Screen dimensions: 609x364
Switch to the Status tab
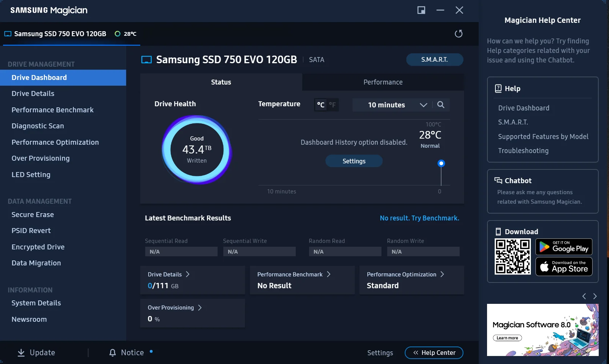(x=221, y=82)
